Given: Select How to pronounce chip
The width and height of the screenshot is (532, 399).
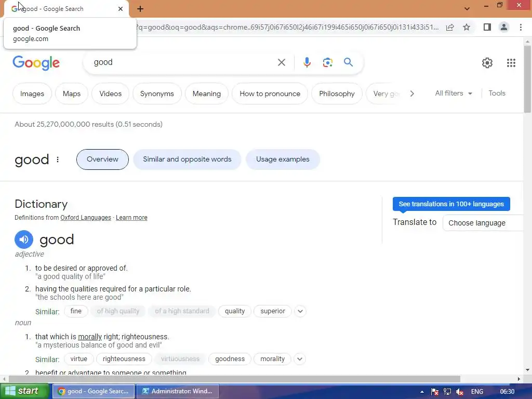Looking at the screenshot, I should coord(270,94).
